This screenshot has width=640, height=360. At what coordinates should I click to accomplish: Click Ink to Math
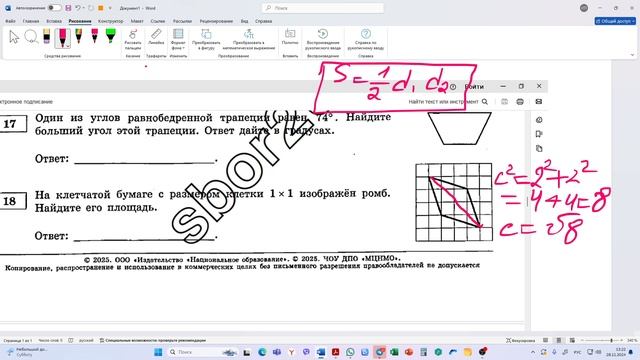[249, 39]
